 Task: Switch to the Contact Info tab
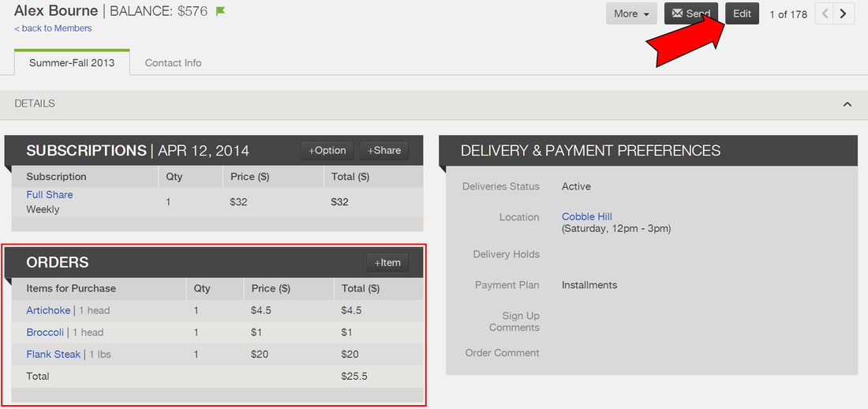pos(174,62)
